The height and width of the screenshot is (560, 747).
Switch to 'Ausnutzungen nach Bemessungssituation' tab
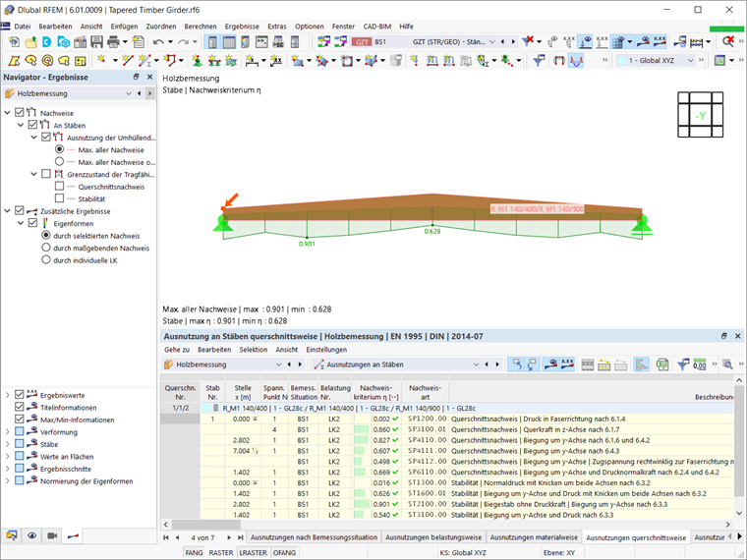pyautogui.click(x=314, y=537)
